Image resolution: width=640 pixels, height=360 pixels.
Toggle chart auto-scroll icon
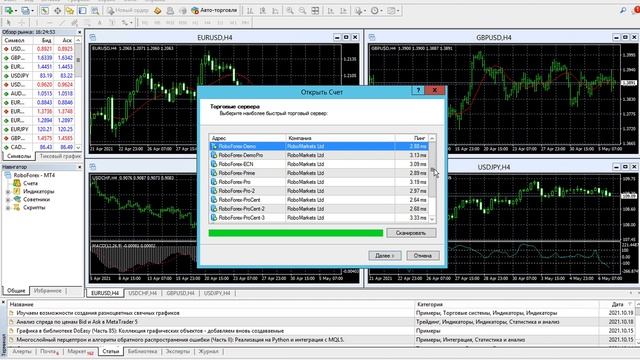[331, 11]
